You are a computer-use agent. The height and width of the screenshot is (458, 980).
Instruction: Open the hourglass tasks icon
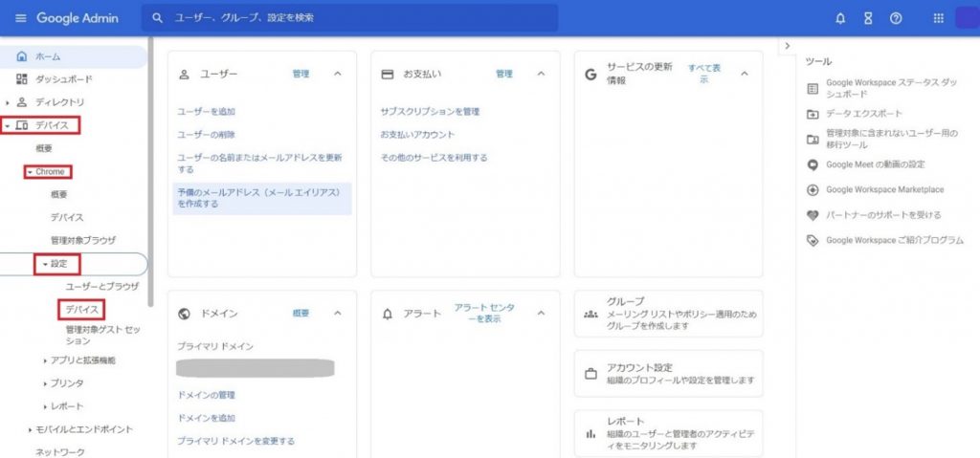[x=868, y=18]
